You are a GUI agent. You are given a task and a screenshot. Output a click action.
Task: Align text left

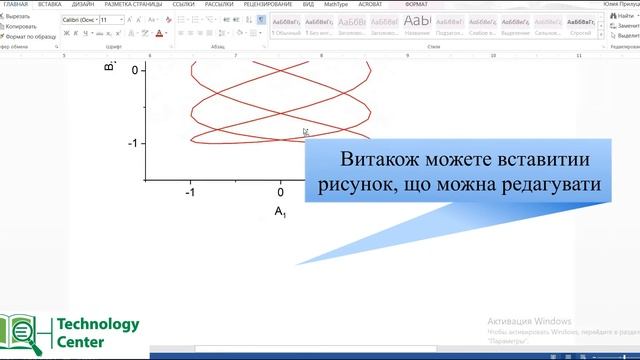(x=181, y=33)
